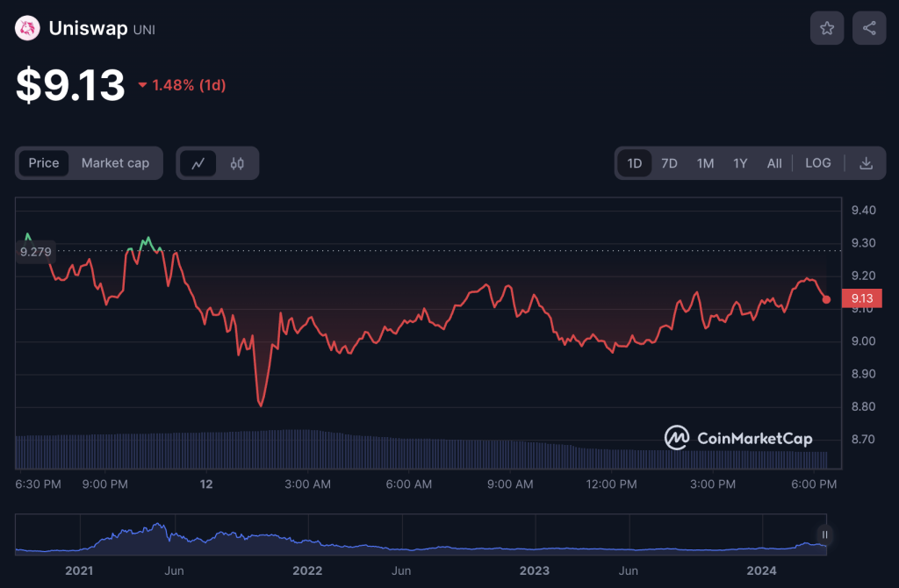Toggle LOG scale on chart
This screenshot has height=588, width=899.
tap(817, 163)
